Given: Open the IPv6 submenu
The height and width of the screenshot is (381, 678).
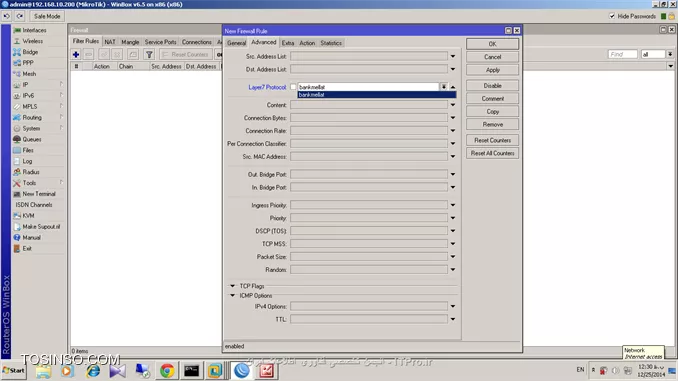Looking at the screenshot, I should coord(28,96).
